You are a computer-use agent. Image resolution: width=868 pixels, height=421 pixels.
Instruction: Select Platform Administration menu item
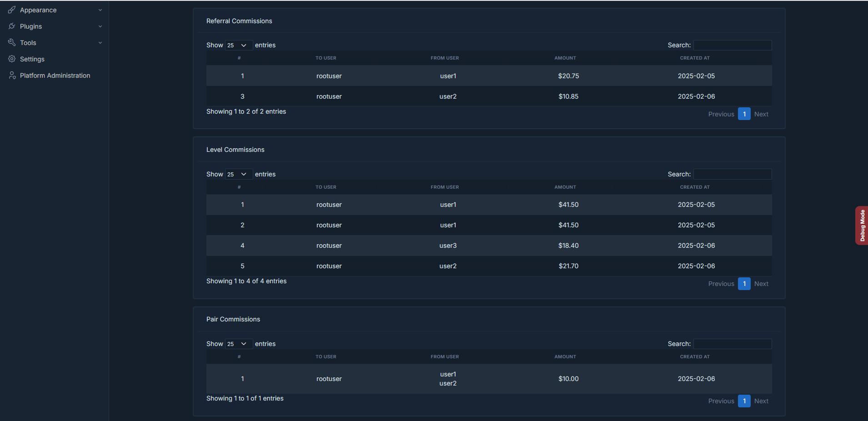[x=55, y=75]
